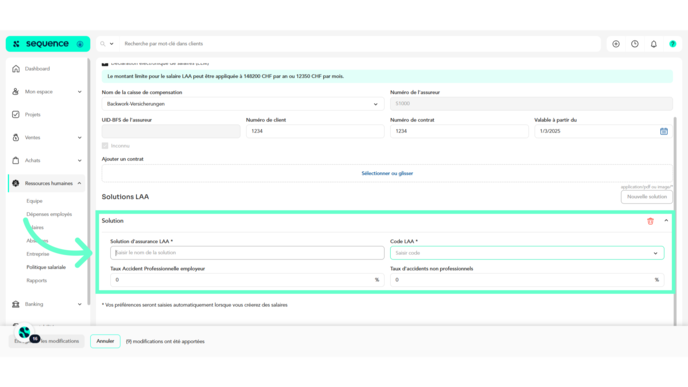Toggle the Inconnu checkbox
Screen dimensions: 688x387
pos(105,146)
